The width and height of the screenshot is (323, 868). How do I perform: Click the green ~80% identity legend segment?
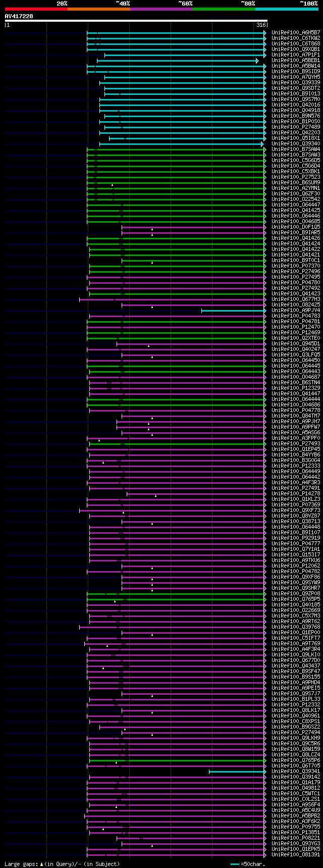(x=224, y=9)
